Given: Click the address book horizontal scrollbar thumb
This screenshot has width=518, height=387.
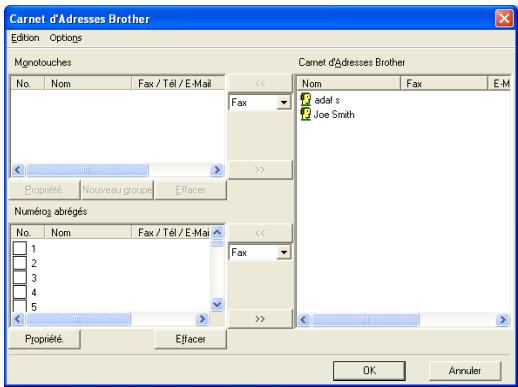Looking at the screenshot, I should click(366, 320).
